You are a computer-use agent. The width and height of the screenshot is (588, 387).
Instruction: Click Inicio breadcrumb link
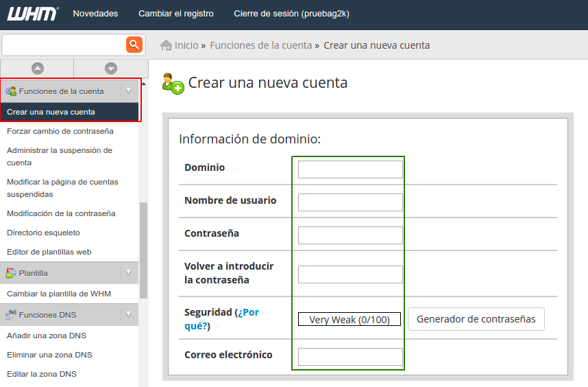(186, 45)
